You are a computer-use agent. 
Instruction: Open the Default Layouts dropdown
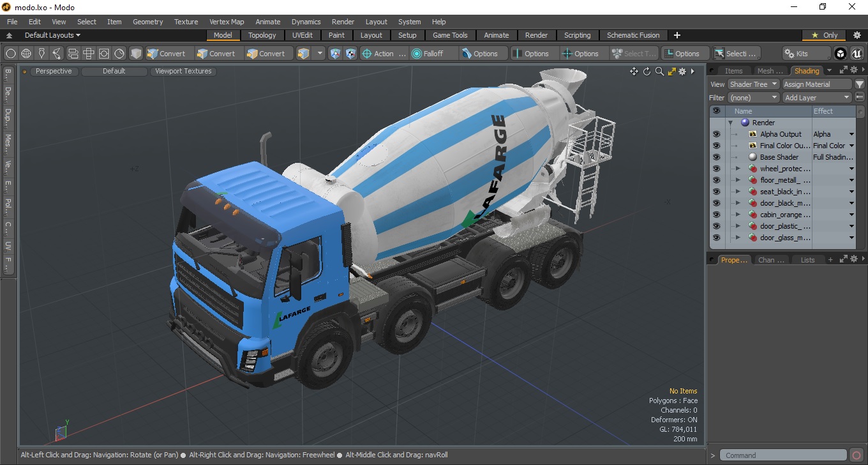(x=52, y=35)
